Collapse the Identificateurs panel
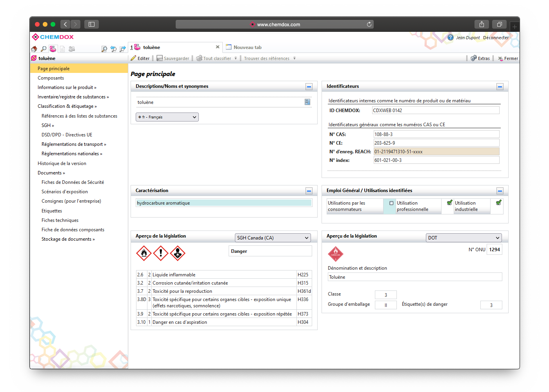The width and height of the screenshot is (549, 392). [x=500, y=87]
